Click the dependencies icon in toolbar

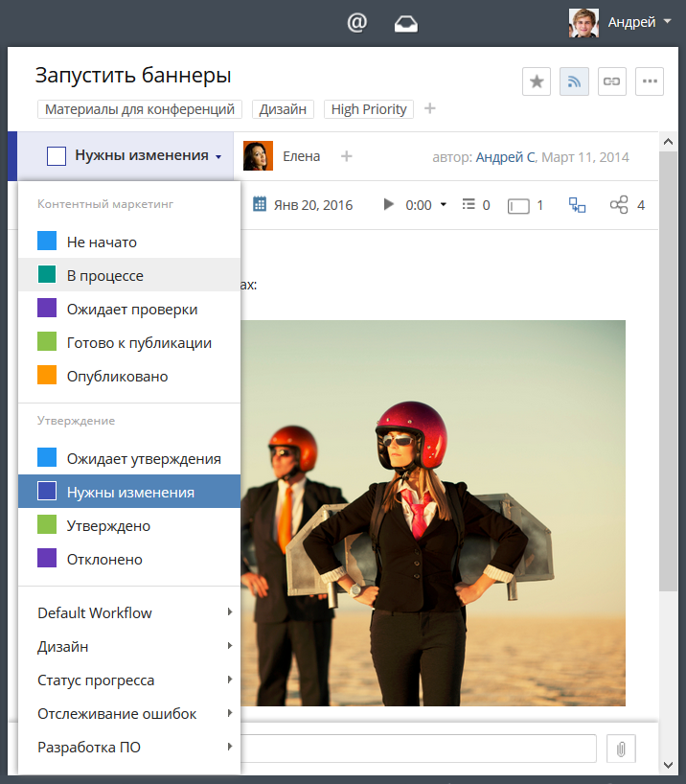(x=577, y=205)
